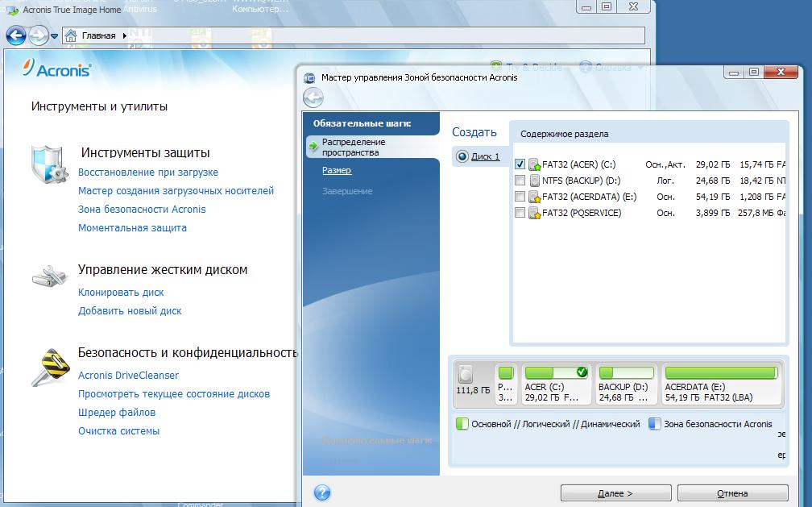
Task: Click the Осн.,Акт. flag in ACER row
Action: (665, 164)
